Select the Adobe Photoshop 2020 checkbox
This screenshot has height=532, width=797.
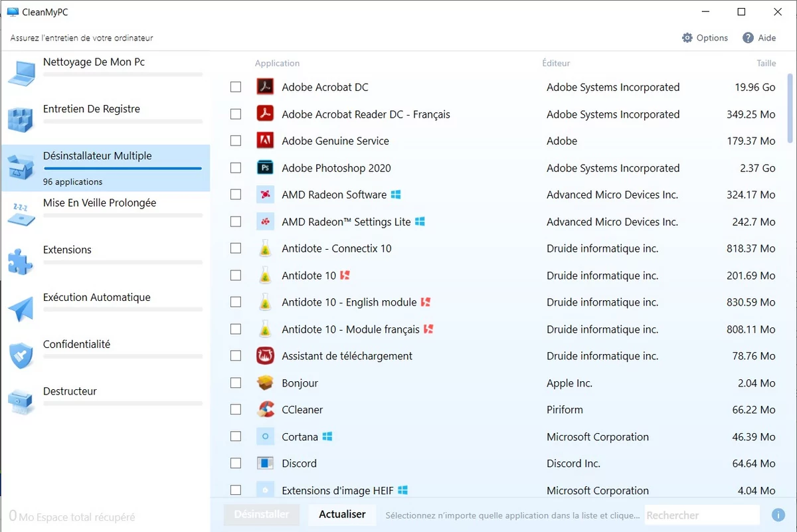[x=236, y=168]
